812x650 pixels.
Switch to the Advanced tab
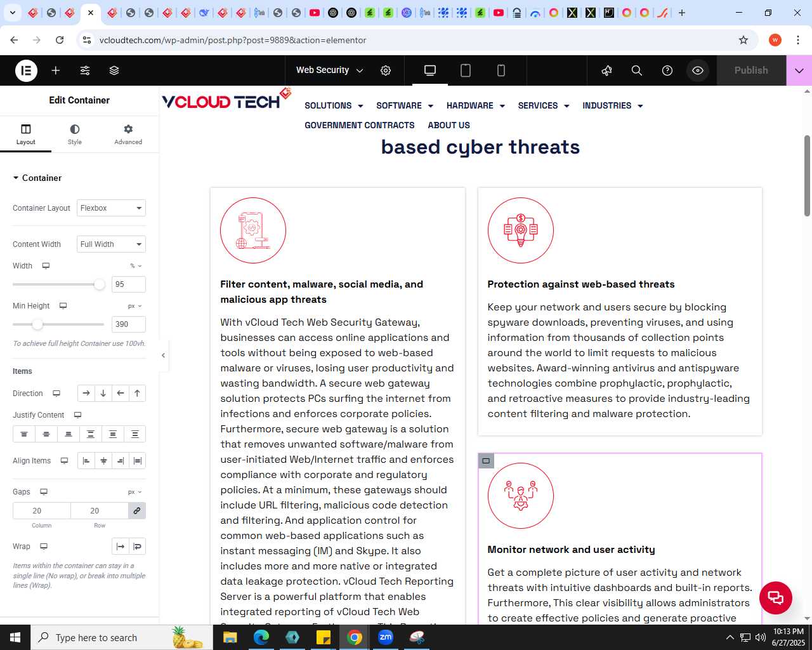click(128, 134)
